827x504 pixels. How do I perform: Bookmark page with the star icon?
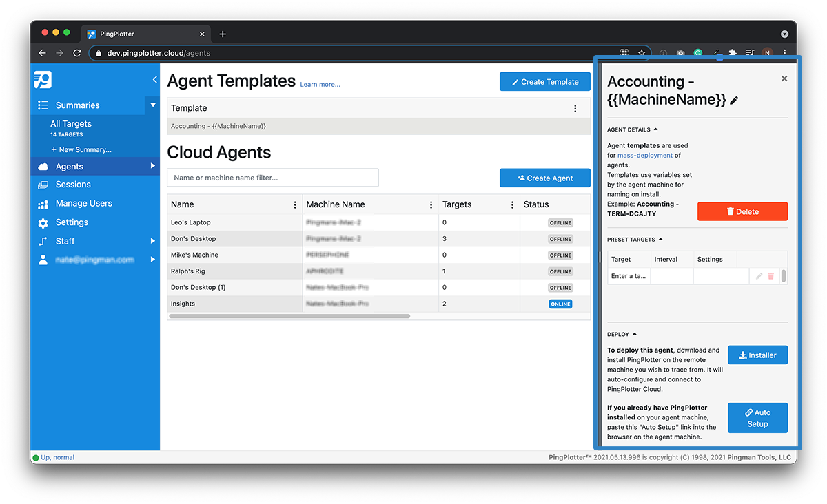(642, 53)
